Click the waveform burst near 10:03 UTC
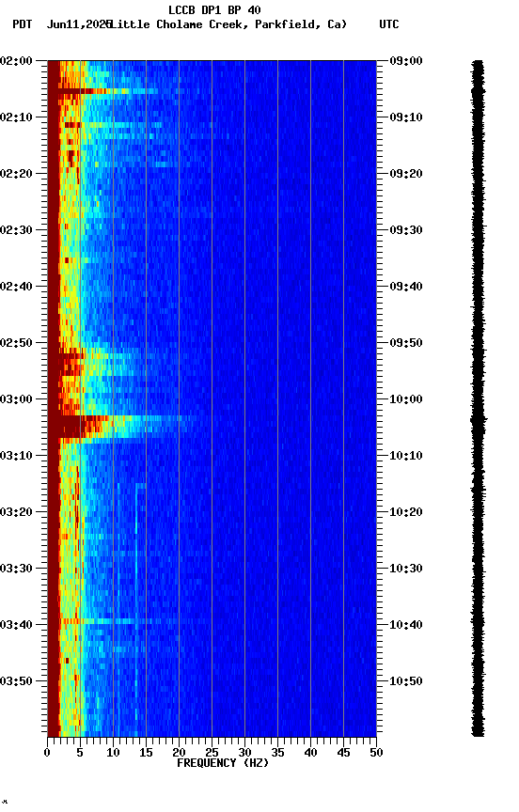This screenshot has width=519, height=812. [x=478, y=420]
